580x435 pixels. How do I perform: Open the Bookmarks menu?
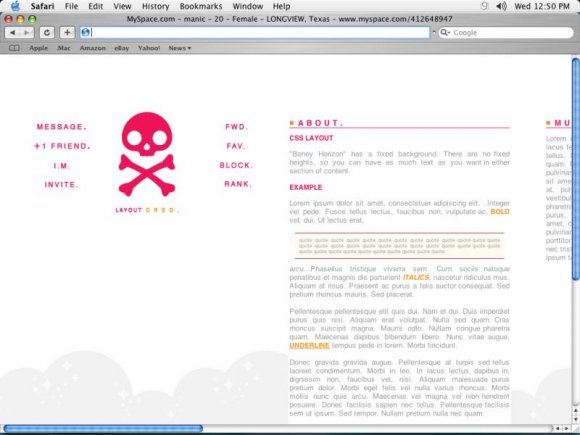point(201,6)
